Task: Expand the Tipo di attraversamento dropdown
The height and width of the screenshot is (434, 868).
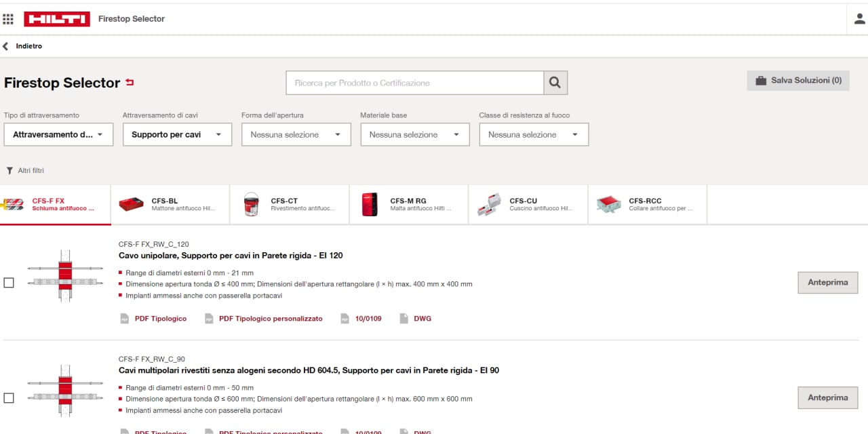Action: (58, 134)
